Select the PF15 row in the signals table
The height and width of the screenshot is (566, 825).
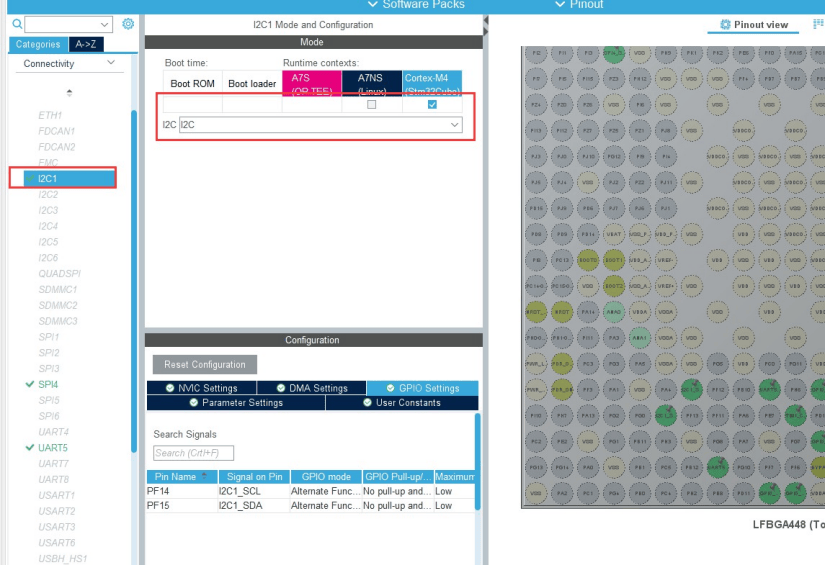(310, 506)
